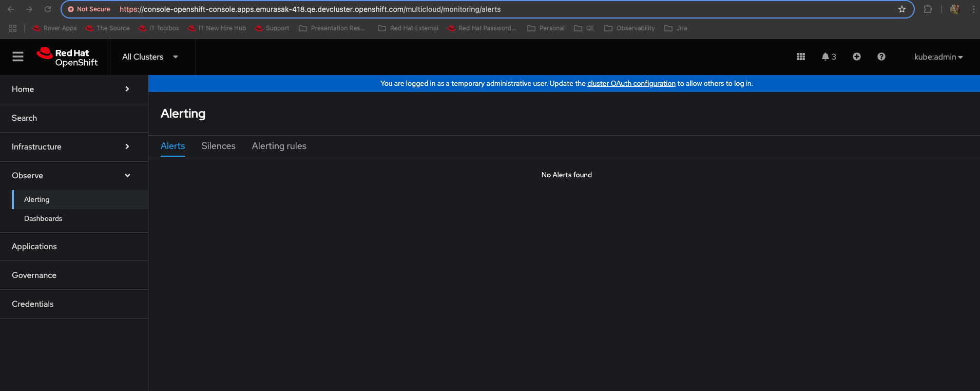Open The Source bookmark
980x391 pixels.
pos(108,28)
